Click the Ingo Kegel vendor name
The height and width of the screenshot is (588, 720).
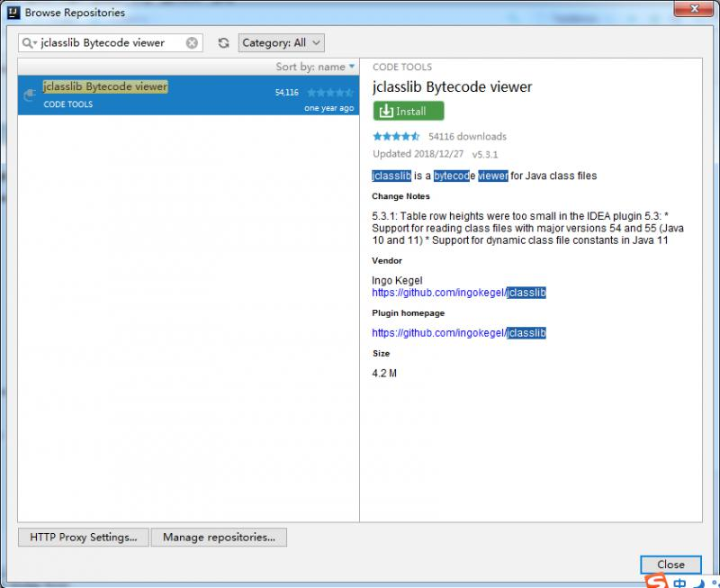[397, 280]
